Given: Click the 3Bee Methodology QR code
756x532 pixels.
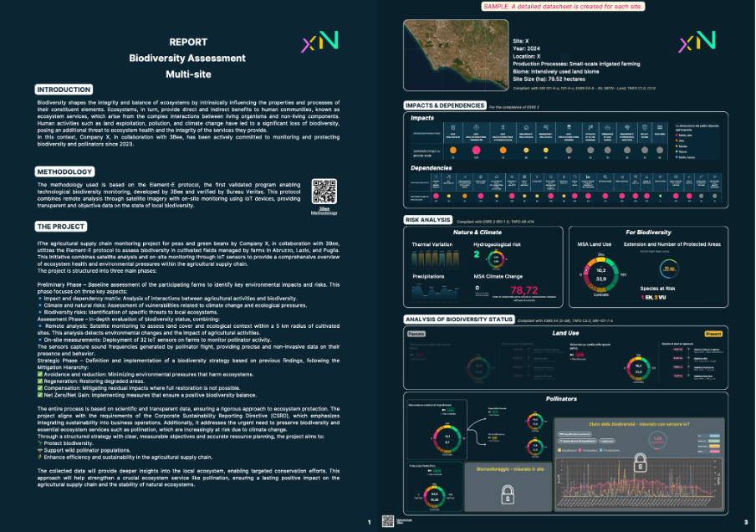Looking at the screenshot, I should (323, 191).
